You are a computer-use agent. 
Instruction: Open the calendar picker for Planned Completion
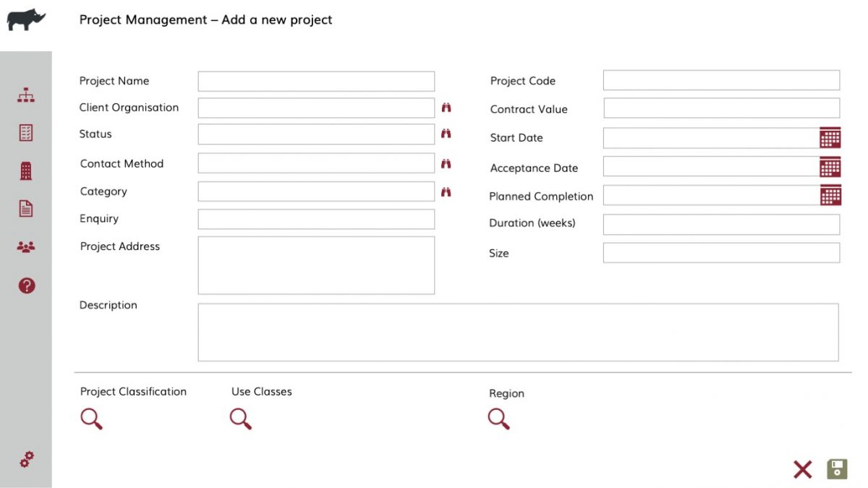[x=830, y=194]
